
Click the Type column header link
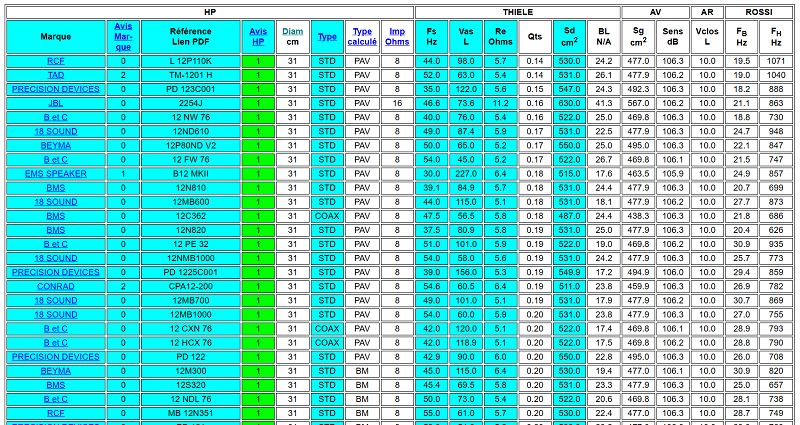tap(327, 37)
